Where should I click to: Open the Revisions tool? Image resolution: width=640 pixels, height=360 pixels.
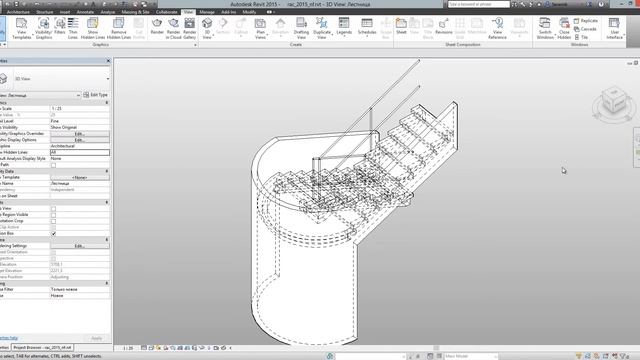click(444, 27)
